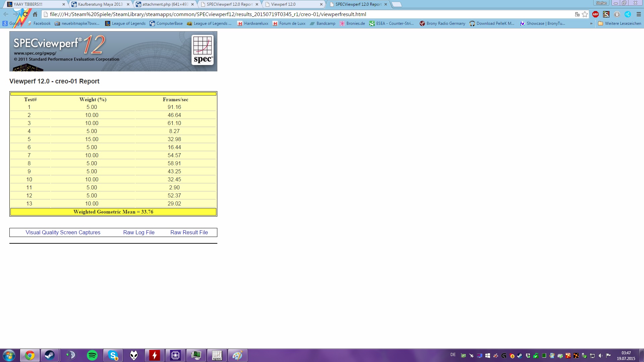The width and height of the screenshot is (644, 362).
Task: Open the ESEA Counter-Strike bookmark
Action: [391, 23]
